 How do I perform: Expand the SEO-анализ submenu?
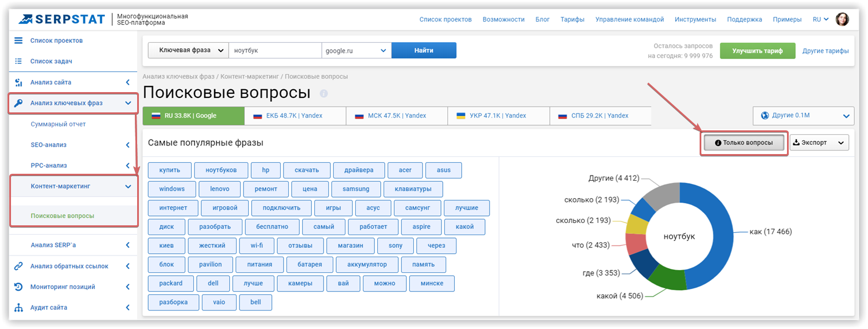(x=128, y=145)
